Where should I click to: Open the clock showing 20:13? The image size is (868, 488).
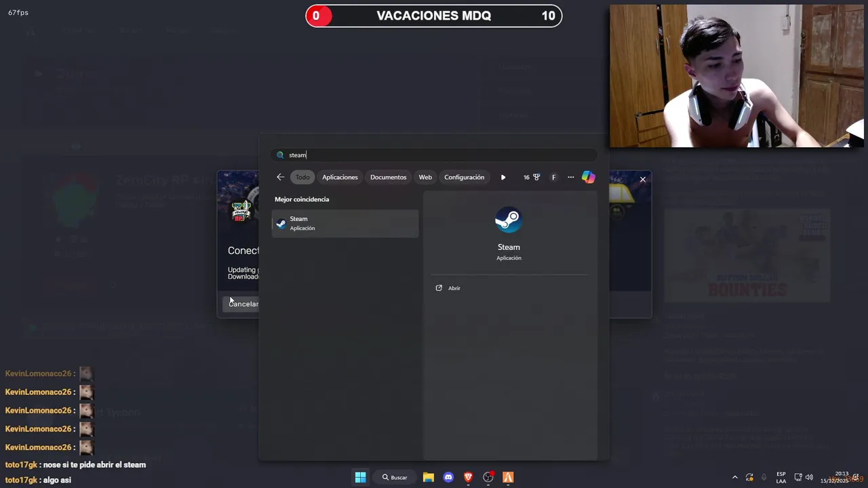[x=835, y=477]
